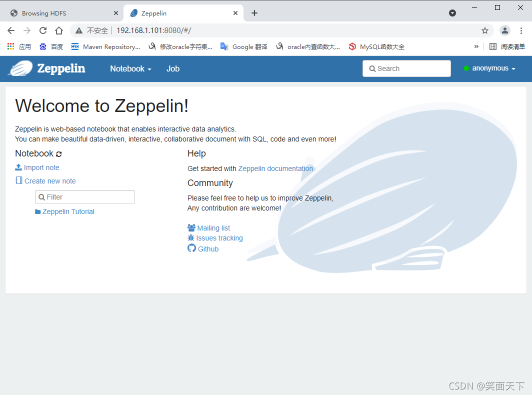Open the Zeppelin documentation link
This screenshot has width=532, height=395.
[x=275, y=168]
